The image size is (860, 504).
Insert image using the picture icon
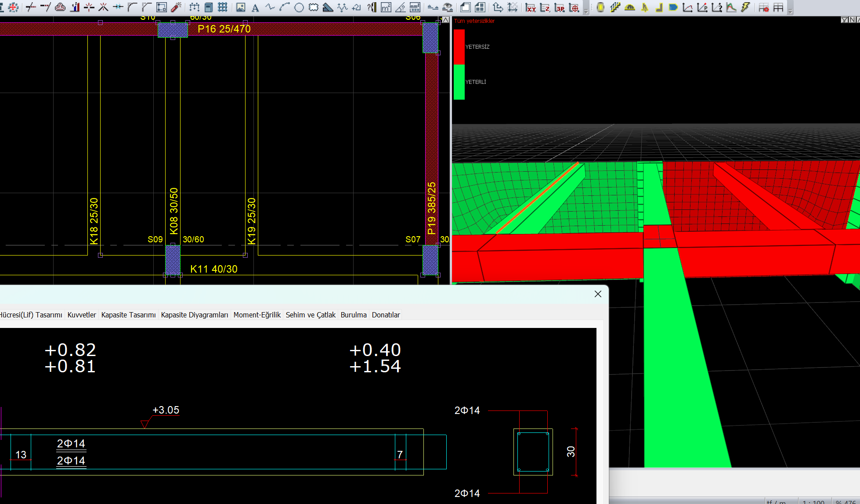[x=241, y=7]
